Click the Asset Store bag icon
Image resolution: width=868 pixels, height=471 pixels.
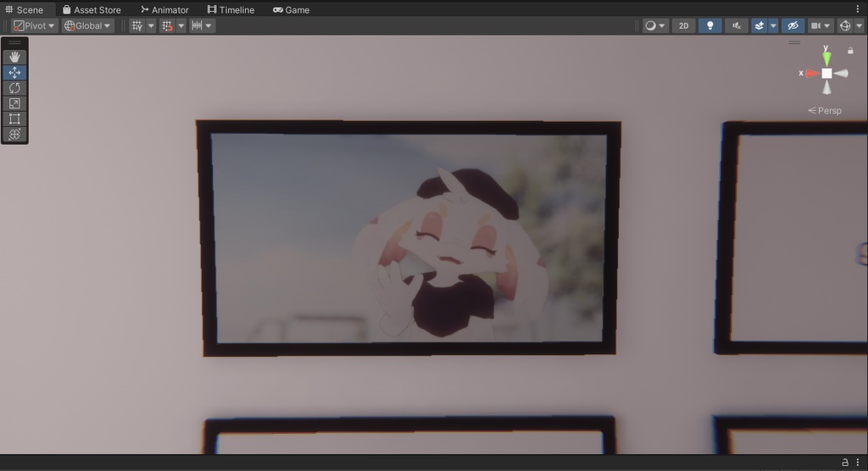pos(66,9)
